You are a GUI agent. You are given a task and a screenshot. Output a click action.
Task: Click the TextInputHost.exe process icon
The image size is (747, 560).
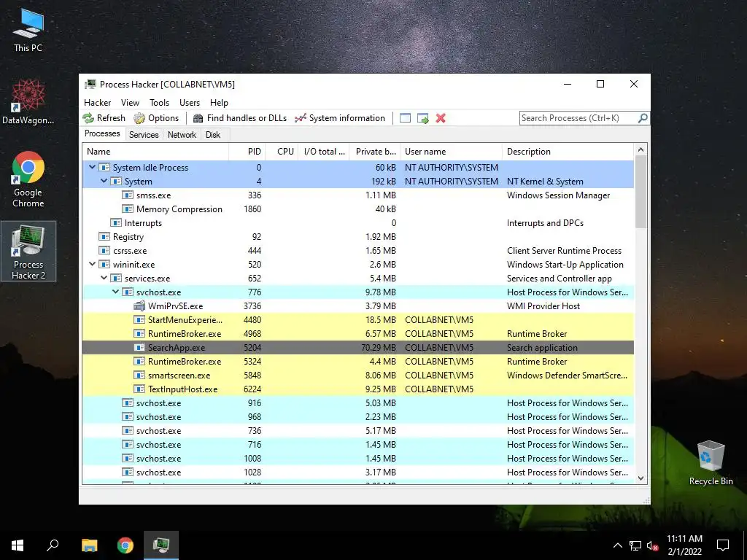pyautogui.click(x=139, y=389)
